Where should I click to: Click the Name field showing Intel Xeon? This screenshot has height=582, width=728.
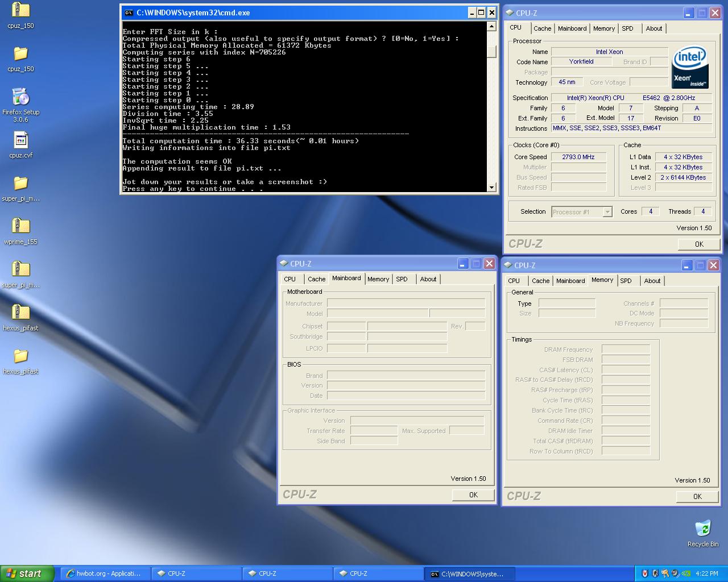point(610,52)
